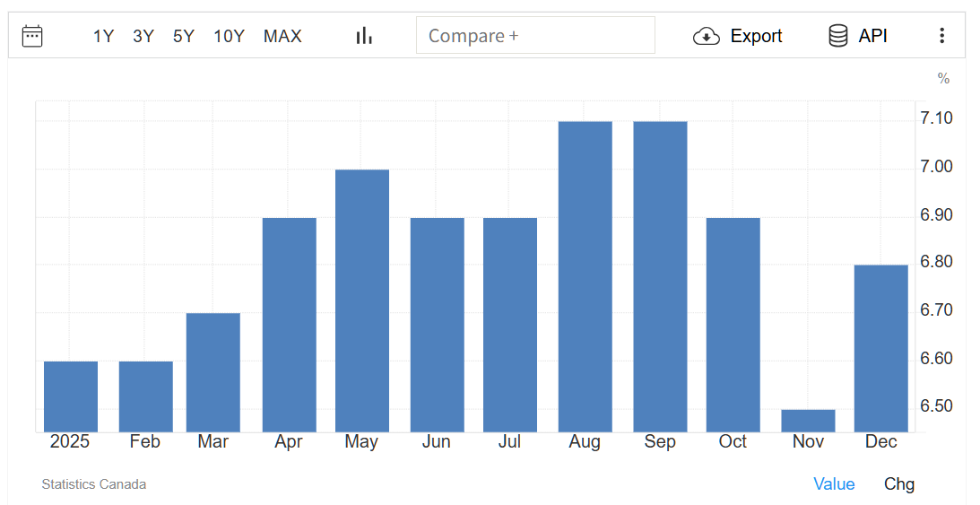The image size is (980, 505).
Task: Click the Statistics Canada source link
Action: click(x=94, y=484)
